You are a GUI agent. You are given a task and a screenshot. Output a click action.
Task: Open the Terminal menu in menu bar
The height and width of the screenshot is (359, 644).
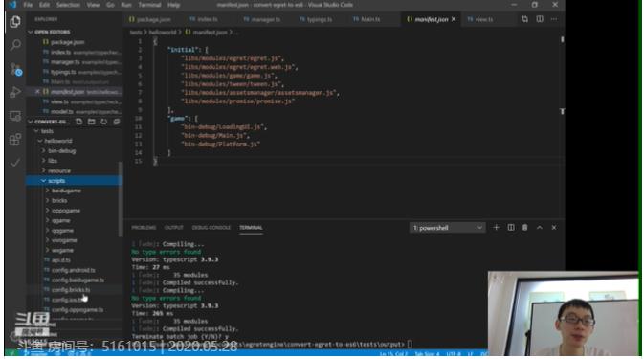[149, 5]
